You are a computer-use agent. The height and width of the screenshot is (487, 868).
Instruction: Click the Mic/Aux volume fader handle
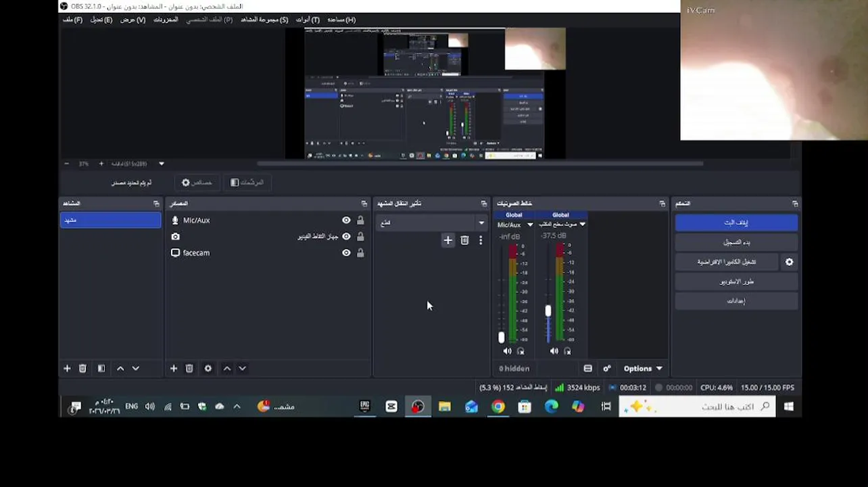coord(502,337)
